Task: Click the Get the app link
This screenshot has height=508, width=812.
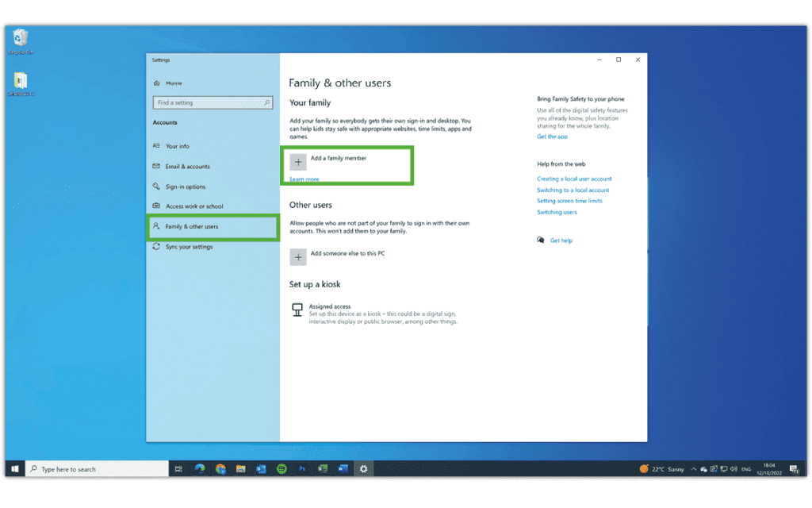Action: tap(552, 136)
